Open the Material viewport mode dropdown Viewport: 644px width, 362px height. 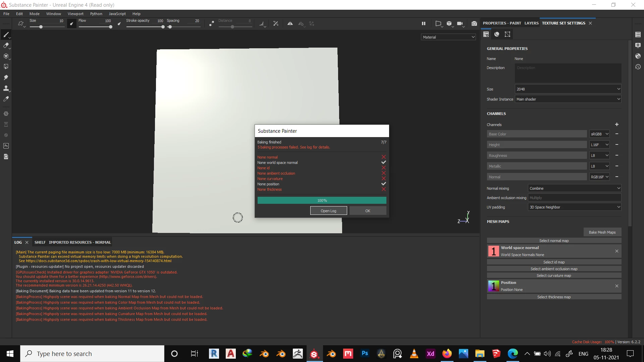448,37
